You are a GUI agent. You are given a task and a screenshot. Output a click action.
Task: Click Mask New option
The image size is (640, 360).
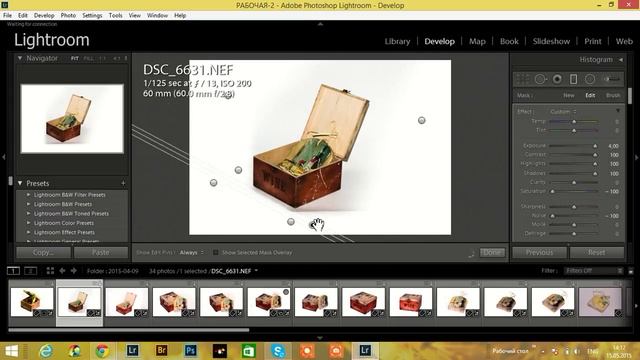click(569, 95)
